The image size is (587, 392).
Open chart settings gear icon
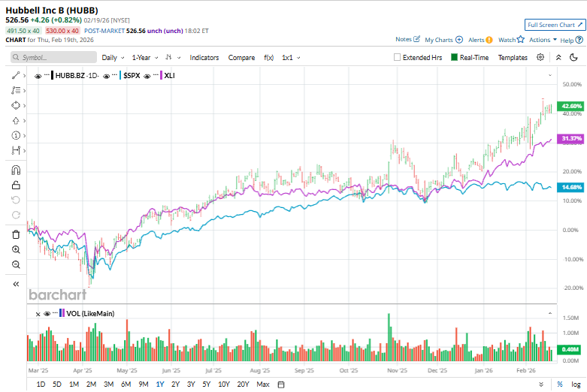540,57
